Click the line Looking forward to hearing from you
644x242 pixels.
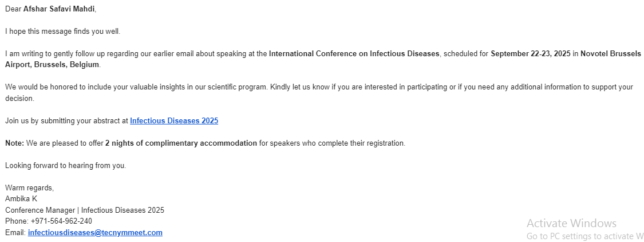coord(65,166)
